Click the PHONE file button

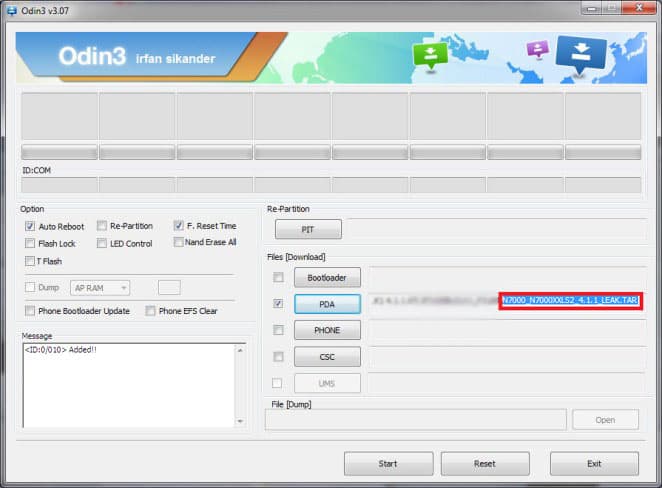click(327, 330)
